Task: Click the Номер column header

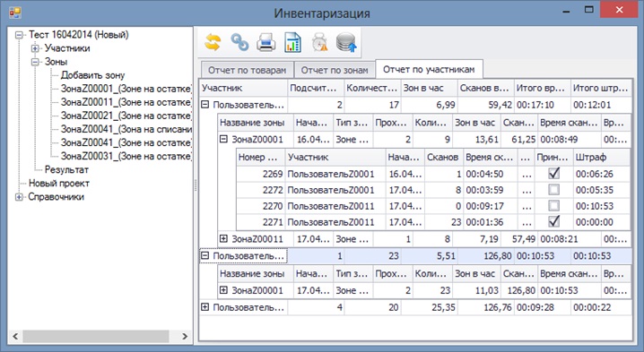Action: 260,157
